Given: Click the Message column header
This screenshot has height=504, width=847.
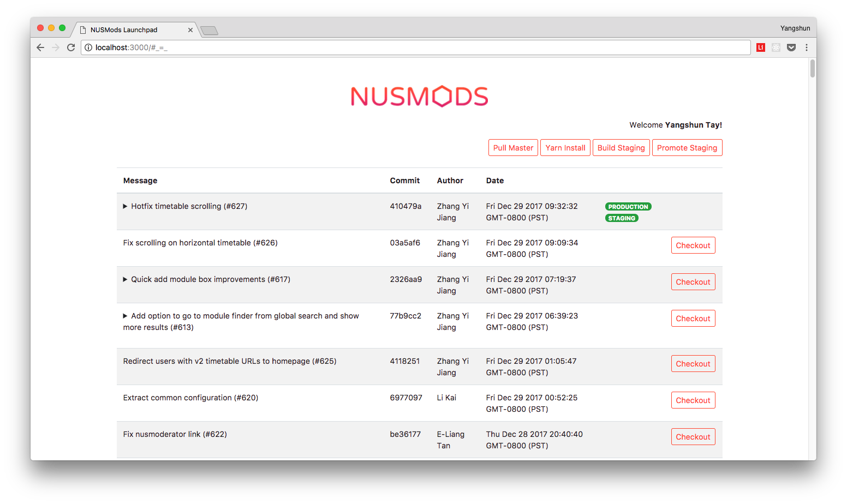Looking at the screenshot, I should pos(140,181).
